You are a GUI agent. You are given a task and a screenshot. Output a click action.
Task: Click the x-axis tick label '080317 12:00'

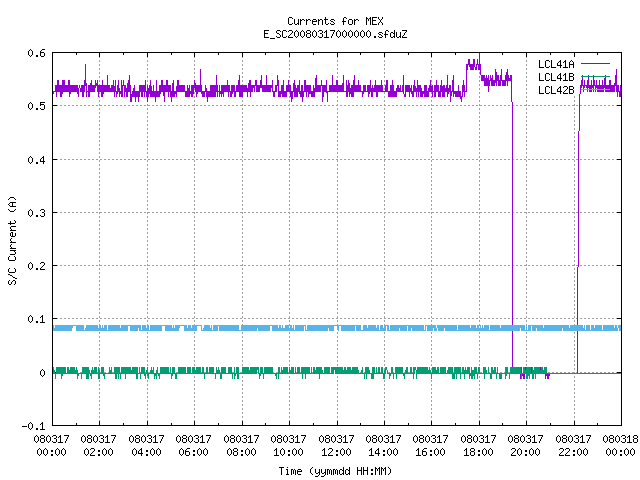point(336,446)
